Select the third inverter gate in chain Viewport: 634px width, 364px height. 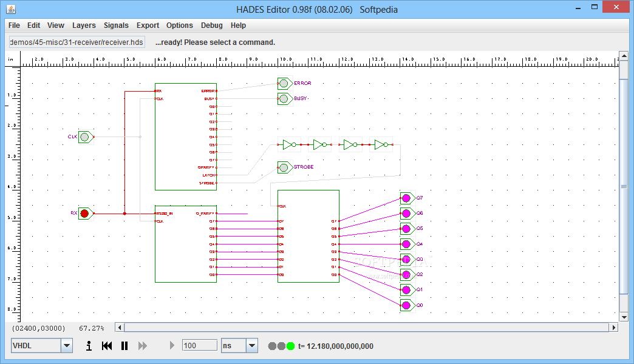click(x=350, y=144)
